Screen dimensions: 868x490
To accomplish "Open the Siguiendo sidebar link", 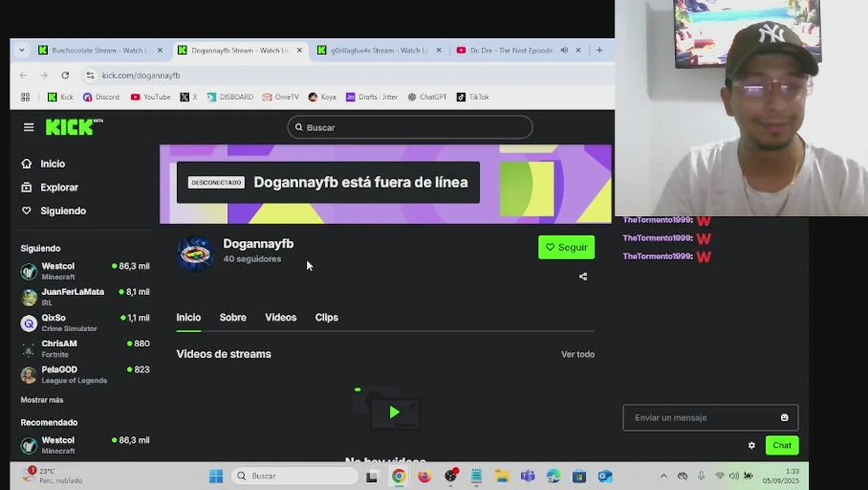I will click(54, 211).
